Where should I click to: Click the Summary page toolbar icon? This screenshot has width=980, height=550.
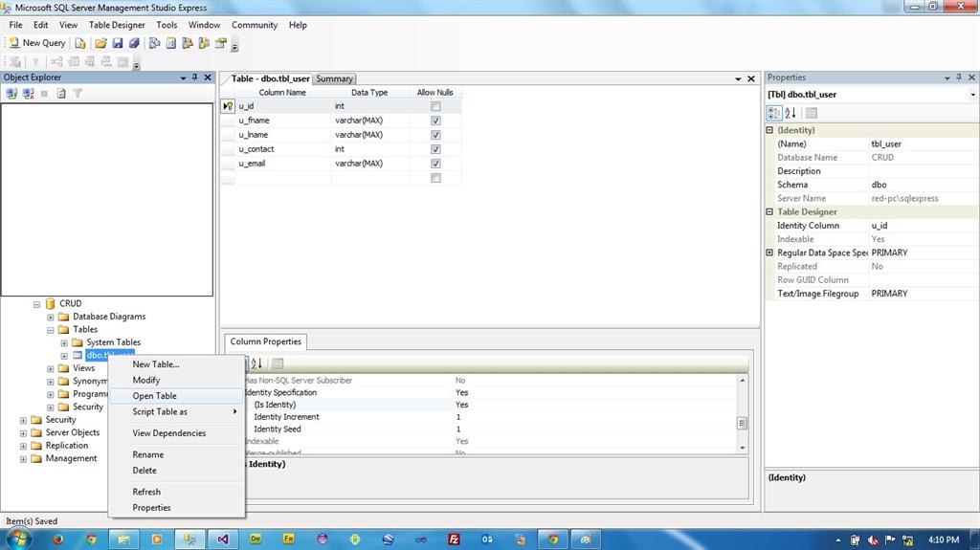coord(170,43)
